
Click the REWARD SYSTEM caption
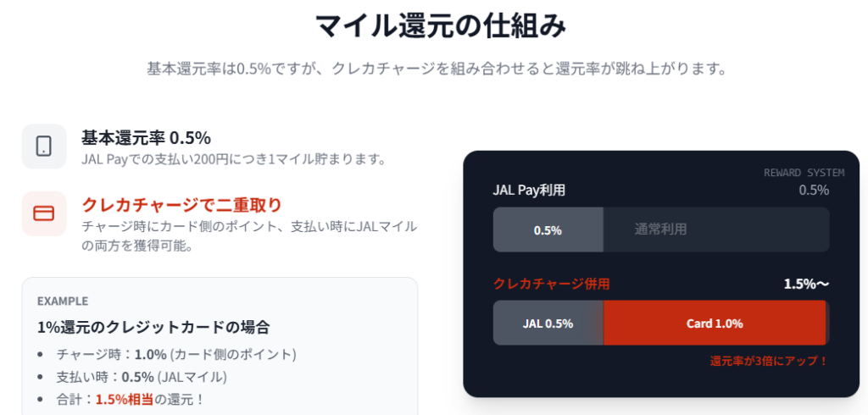[x=804, y=173]
